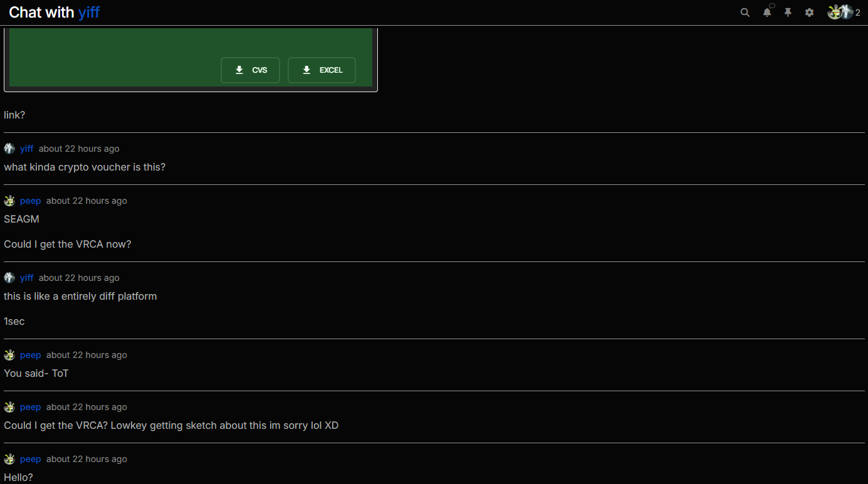Open yiff username link on crypto voucher message
868x484 pixels.
coord(26,149)
